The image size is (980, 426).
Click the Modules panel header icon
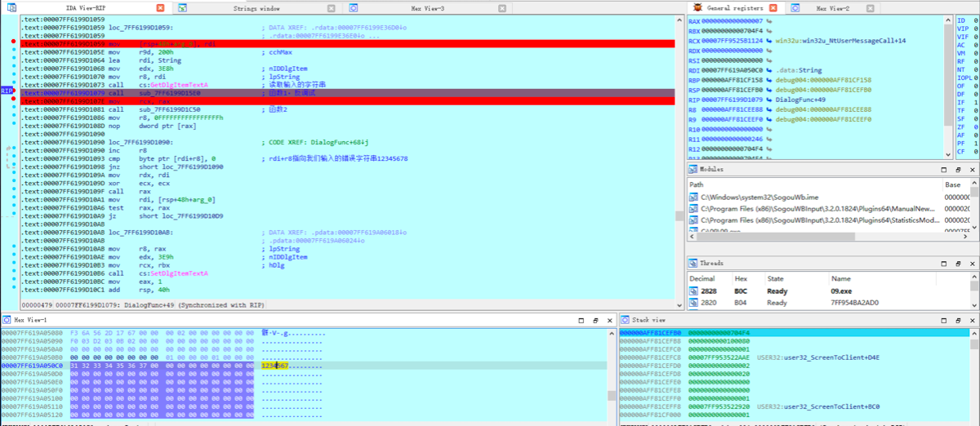point(693,170)
